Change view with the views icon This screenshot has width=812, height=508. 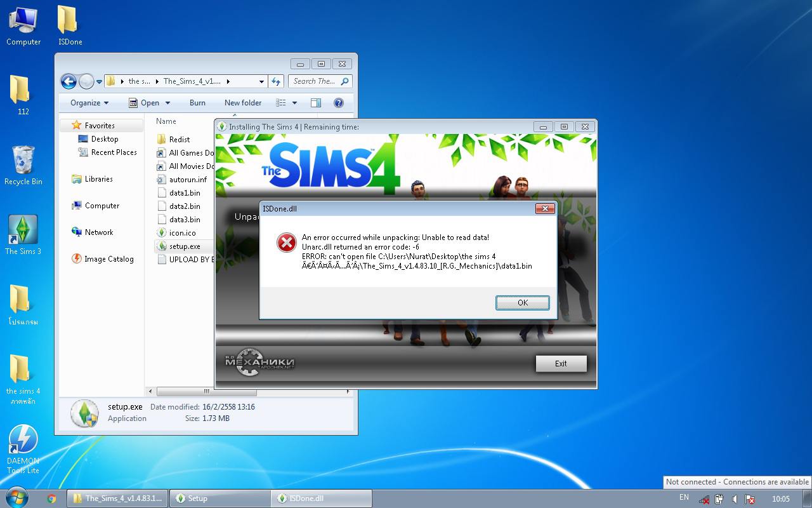[281, 103]
